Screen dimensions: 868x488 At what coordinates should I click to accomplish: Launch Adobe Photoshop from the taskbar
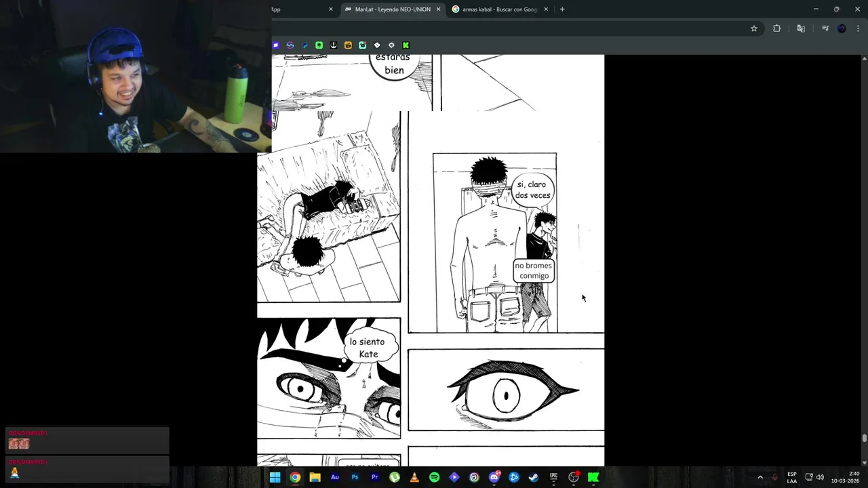coord(355,477)
